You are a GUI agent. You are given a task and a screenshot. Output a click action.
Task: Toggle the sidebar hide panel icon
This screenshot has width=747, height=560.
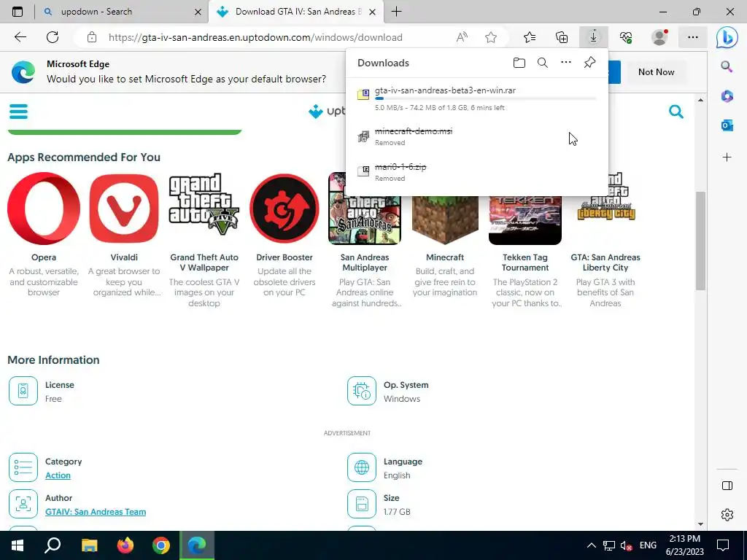(727, 486)
